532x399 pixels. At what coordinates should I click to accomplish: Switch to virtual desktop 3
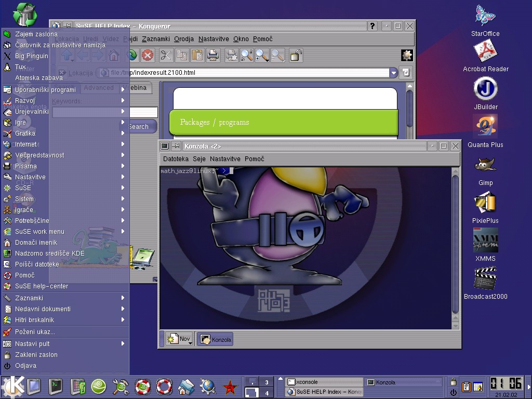tap(267, 382)
